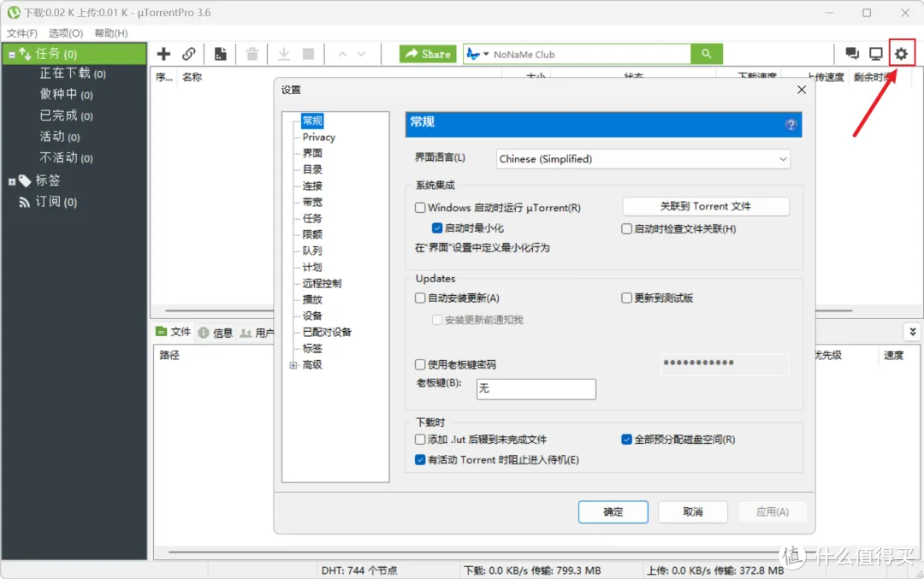Enable 自动安装更新 checkbox
Viewport: 924px width, 579px height.
[x=420, y=298]
